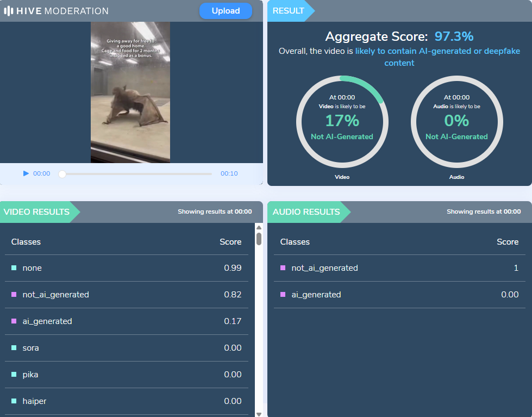This screenshot has height=417, width=532.
Task: Click the 'none' class color marker
Action: 14,268
